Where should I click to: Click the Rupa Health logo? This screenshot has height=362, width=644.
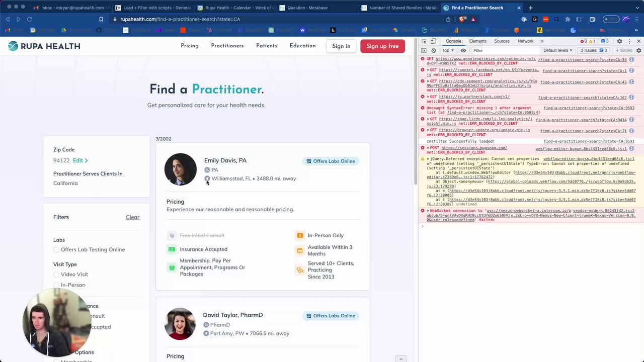click(x=44, y=46)
